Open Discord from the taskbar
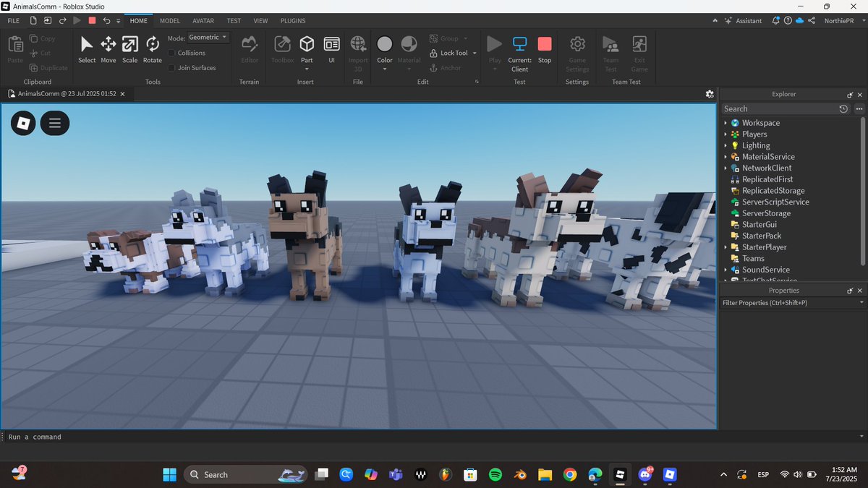This screenshot has width=868, height=488. click(645, 474)
